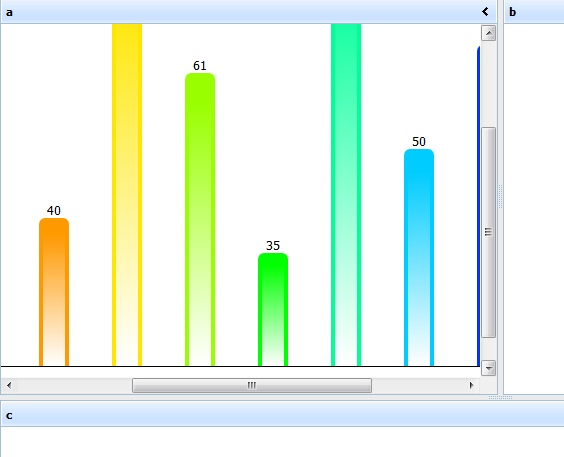Click the tall yellow bar
Image resolution: width=564 pixels, height=457 pixels.
(x=127, y=195)
